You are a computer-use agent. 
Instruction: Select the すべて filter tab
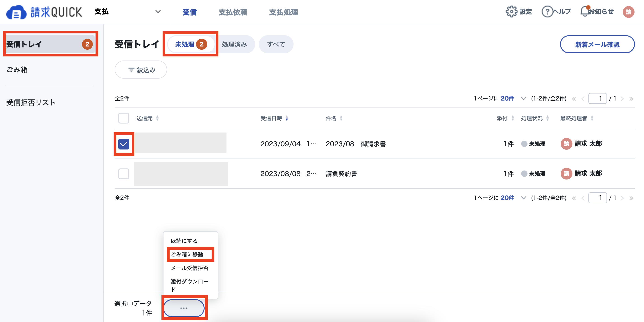coord(276,44)
